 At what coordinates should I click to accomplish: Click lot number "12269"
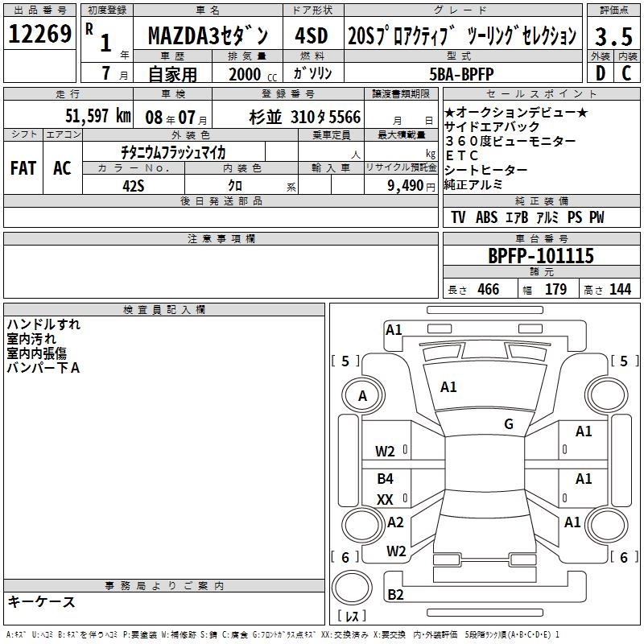pyautogui.click(x=39, y=34)
